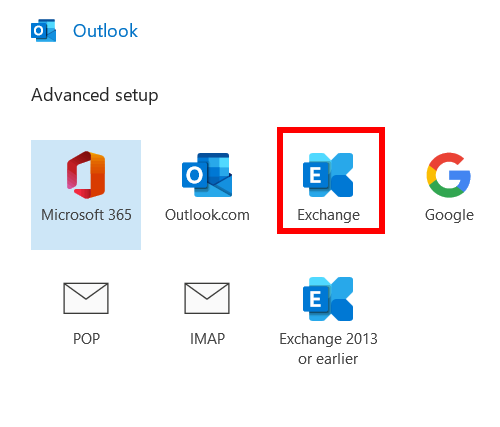Pick the Exchange icon inside red box

328,175
